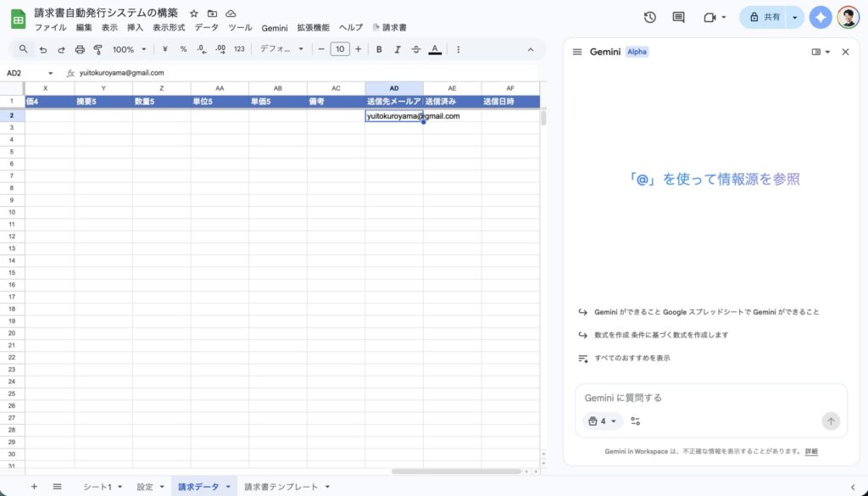Click the blue Gemini sparkle icon
The width and height of the screenshot is (868, 496).
[820, 17]
